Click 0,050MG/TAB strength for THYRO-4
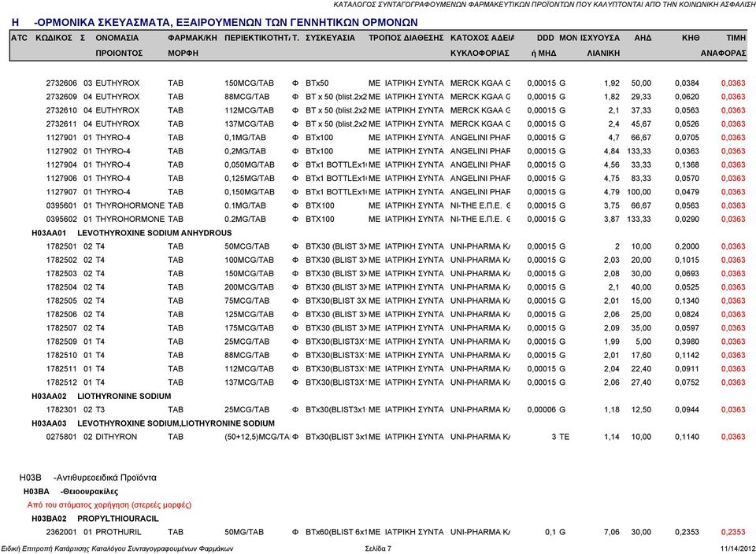This screenshot has width=756, height=554. (250, 164)
